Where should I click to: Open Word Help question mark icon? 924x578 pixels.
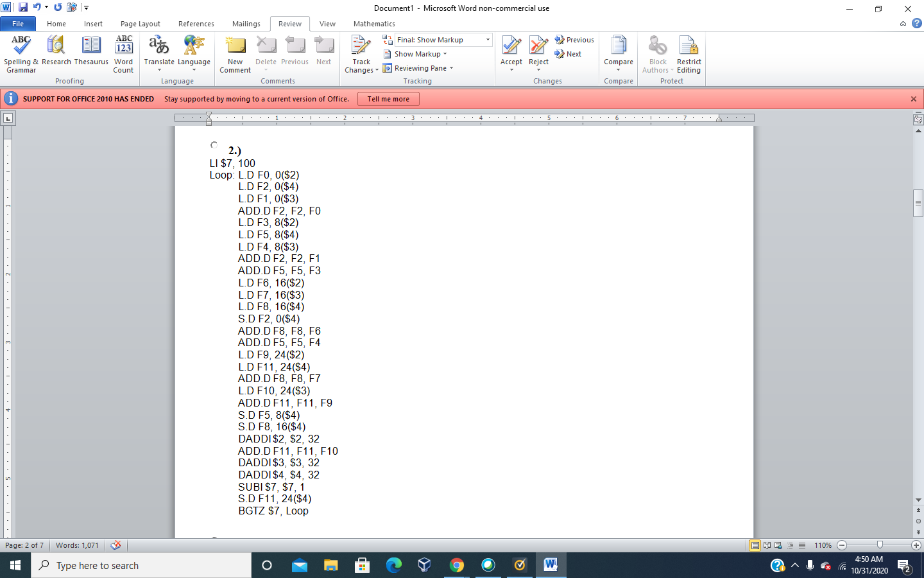(x=917, y=24)
